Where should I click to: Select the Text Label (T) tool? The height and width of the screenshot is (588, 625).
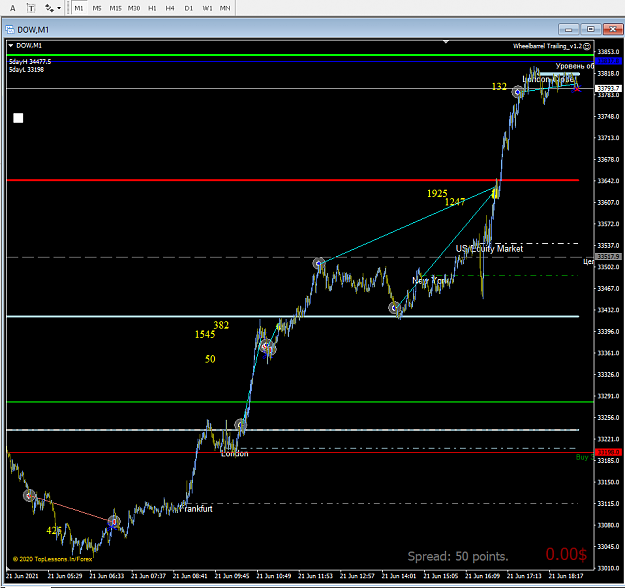pos(31,8)
